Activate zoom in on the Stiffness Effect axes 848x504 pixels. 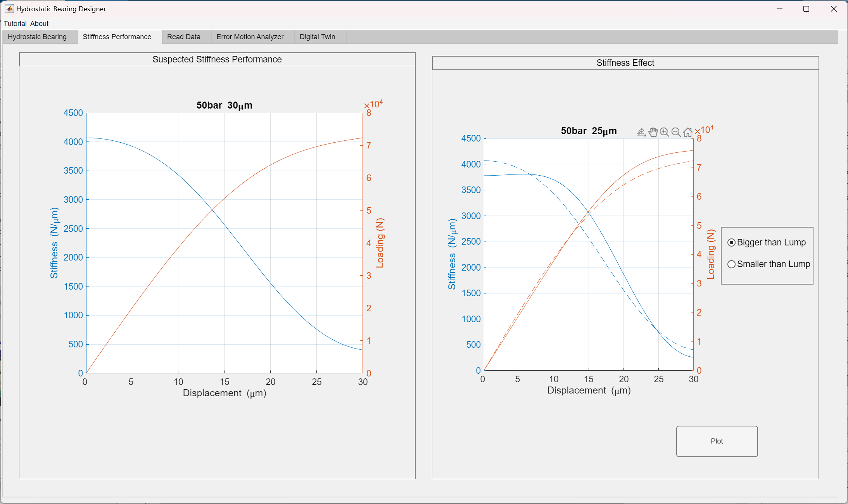[x=665, y=132]
